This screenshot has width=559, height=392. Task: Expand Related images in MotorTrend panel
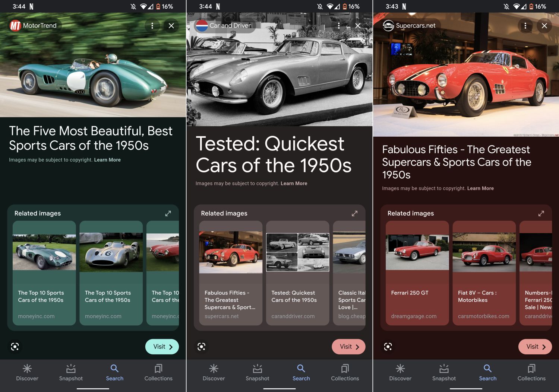point(168,213)
